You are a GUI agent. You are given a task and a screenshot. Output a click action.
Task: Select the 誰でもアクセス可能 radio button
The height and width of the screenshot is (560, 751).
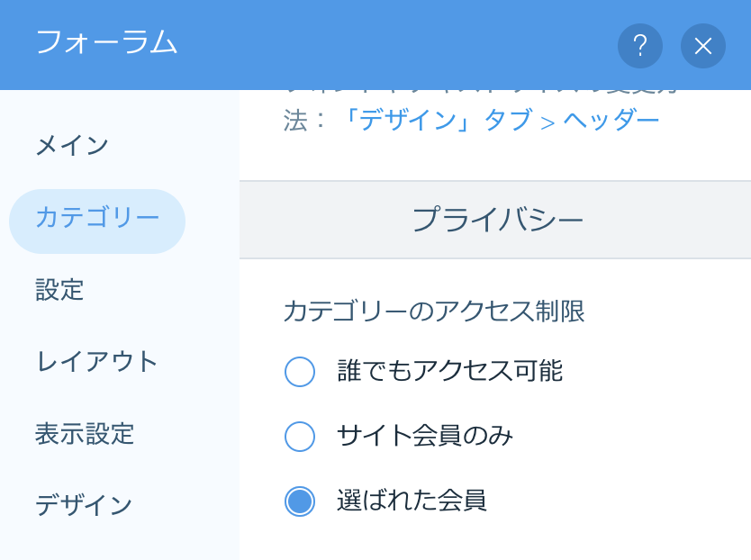[300, 371]
